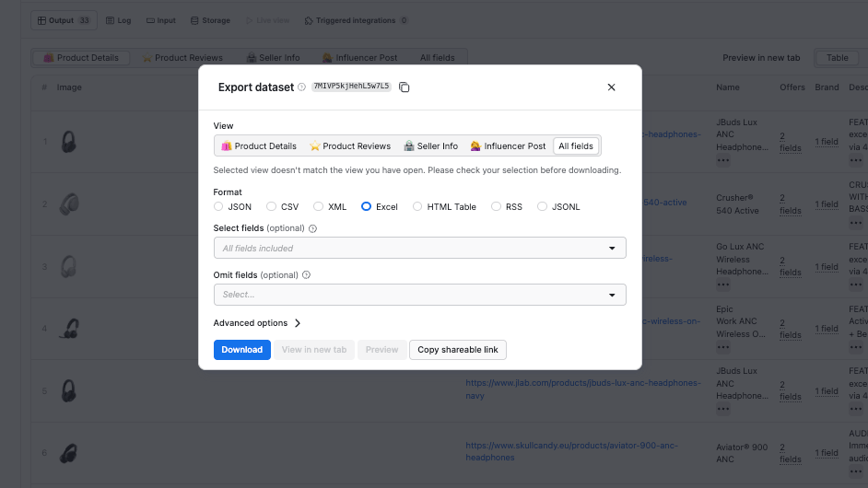Expand 2 fields offers for Crusher 540 Active
Image resolution: width=868 pixels, height=488 pixels.
coord(790,204)
